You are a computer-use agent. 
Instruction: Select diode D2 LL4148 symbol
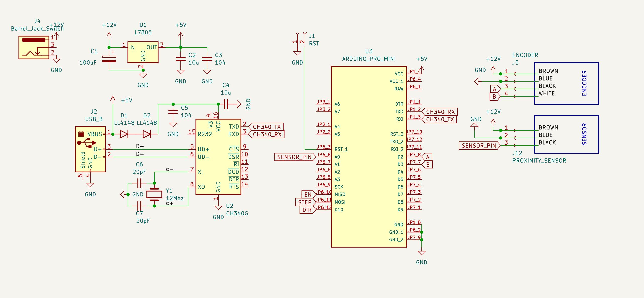coord(147,134)
